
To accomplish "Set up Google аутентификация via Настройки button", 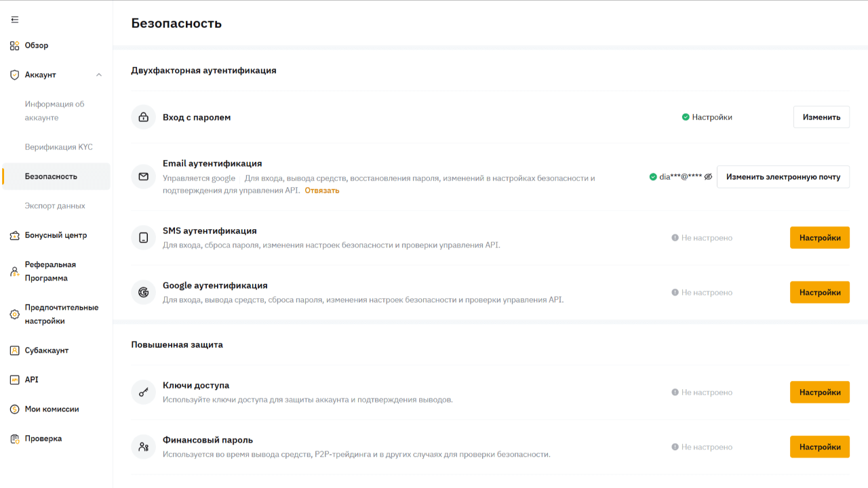I will [819, 293].
